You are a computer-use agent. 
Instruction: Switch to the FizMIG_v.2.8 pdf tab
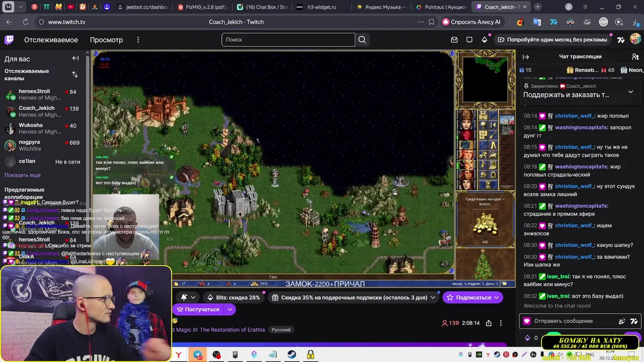203,7
